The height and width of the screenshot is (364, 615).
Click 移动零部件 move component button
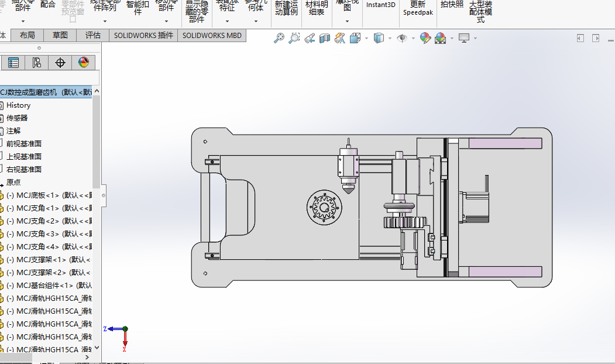(x=166, y=5)
